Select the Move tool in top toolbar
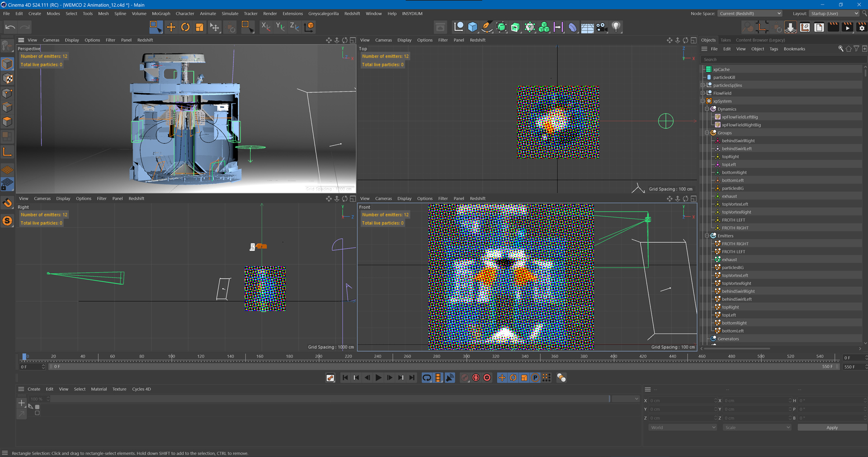 [171, 27]
